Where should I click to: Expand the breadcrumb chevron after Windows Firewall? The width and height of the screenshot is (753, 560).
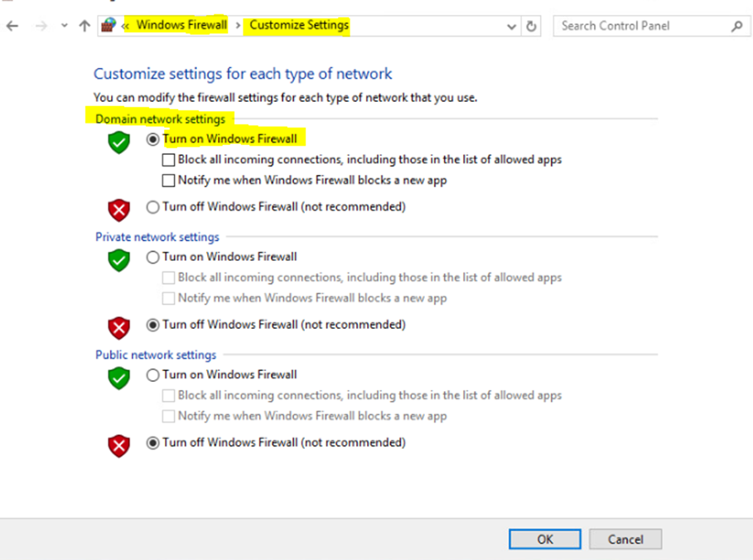238,26
